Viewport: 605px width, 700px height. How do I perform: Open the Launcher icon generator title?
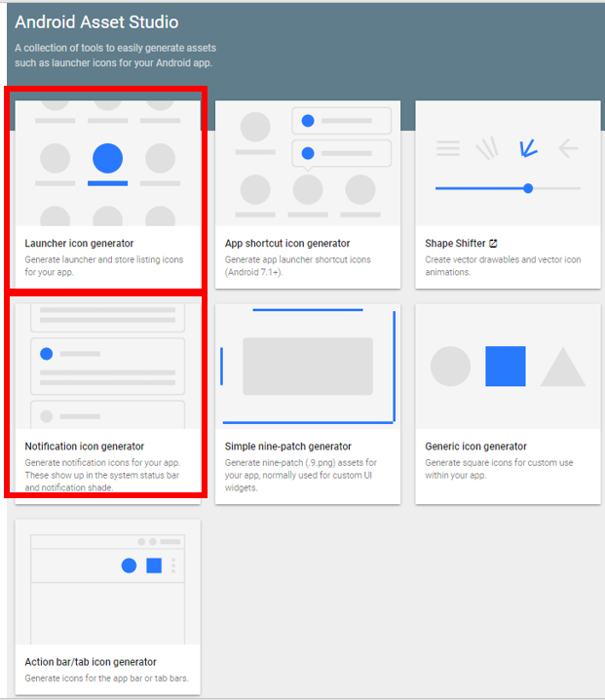coord(79,244)
